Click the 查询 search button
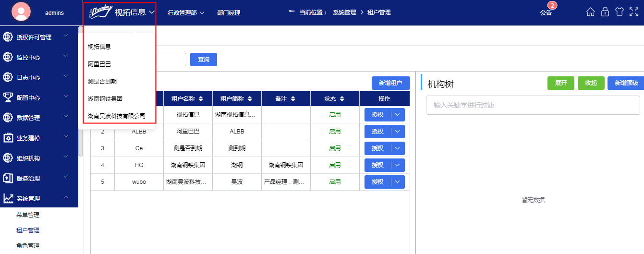The width and height of the screenshot is (644, 254). [204, 60]
